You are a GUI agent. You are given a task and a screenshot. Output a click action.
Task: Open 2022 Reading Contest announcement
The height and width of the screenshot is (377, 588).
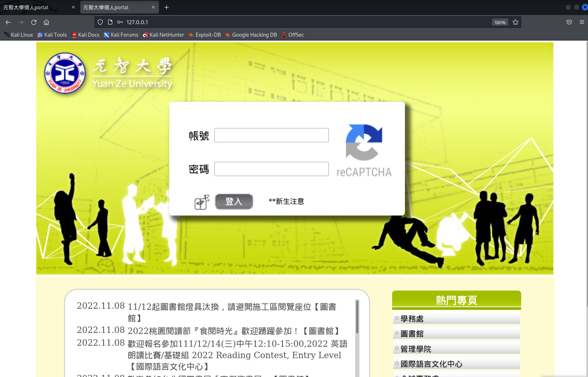237,355
